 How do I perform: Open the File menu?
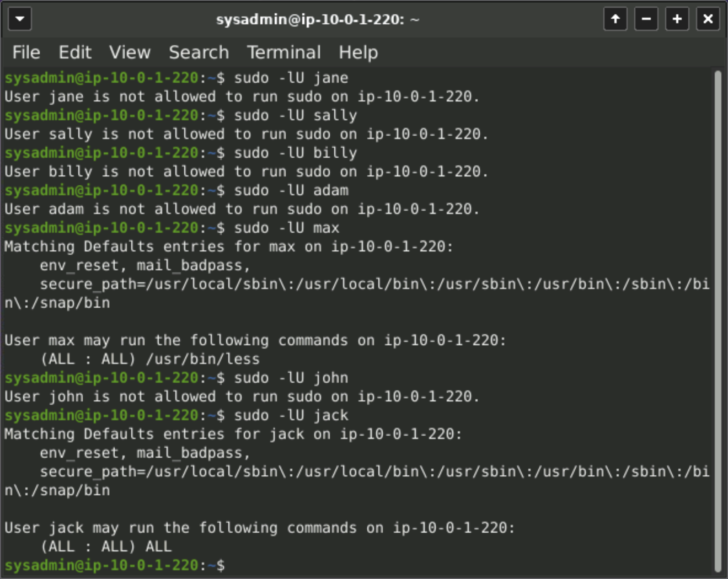pos(26,52)
